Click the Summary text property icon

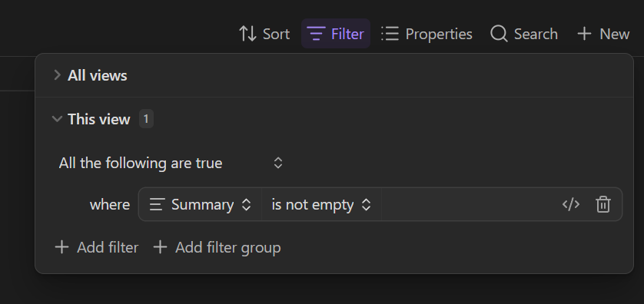pyautogui.click(x=157, y=204)
